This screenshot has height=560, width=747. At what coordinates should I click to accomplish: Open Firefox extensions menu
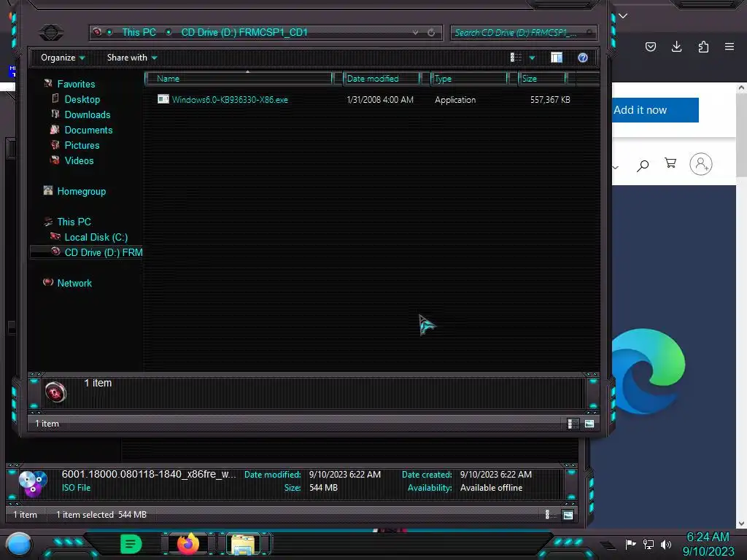(703, 47)
